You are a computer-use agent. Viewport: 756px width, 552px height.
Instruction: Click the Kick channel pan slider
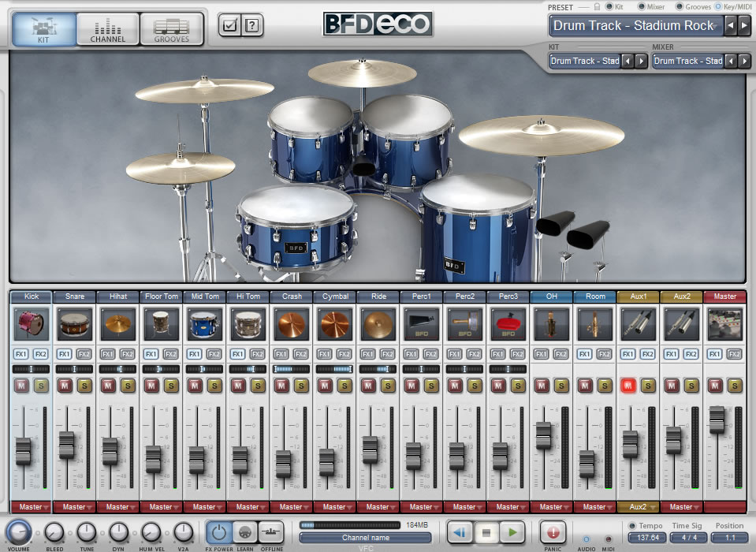pyautogui.click(x=31, y=369)
